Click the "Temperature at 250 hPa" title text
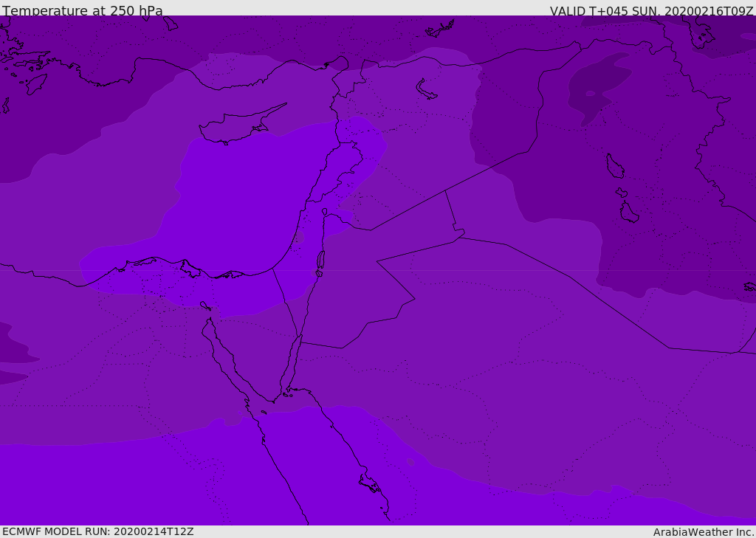756x538 pixels. (x=83, y=11)
